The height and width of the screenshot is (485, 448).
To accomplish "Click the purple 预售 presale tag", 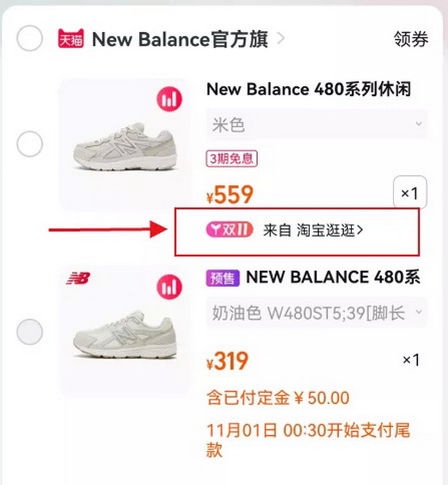I will [223, 277].
